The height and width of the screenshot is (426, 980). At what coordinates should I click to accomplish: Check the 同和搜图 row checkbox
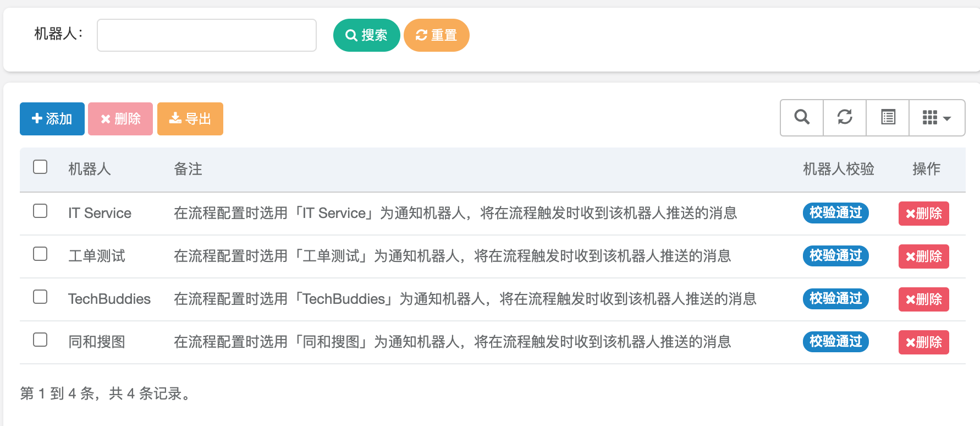(40, 340)
